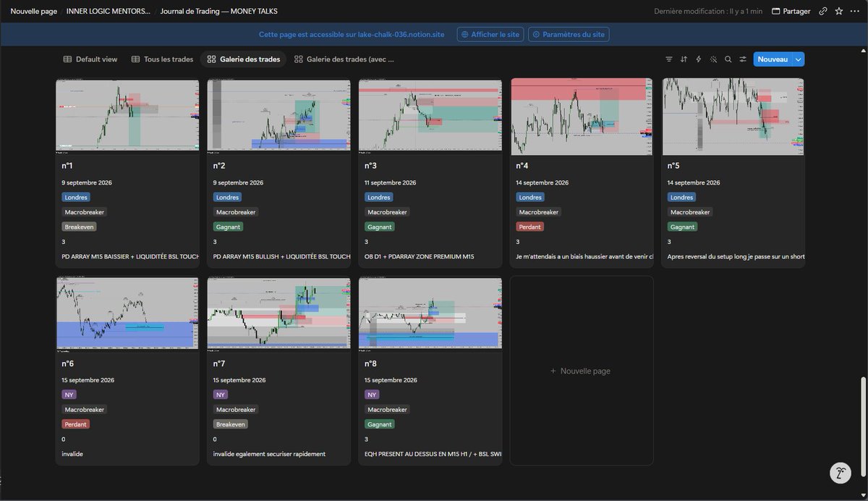Click the Macrobreaker tag on card n°8
868x501 pixels.
coord(386,410)
